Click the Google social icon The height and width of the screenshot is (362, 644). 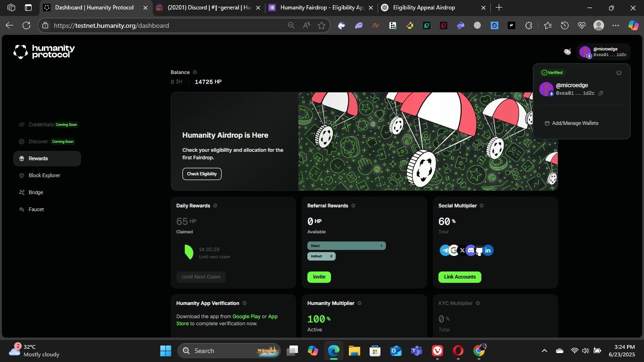pyautogui.click(x=454, y=250)
